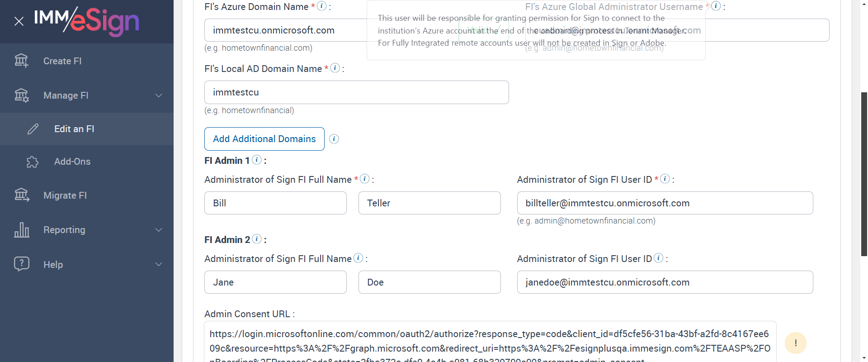Click the Reporting bar chart icon

click(x=22, y=230)
